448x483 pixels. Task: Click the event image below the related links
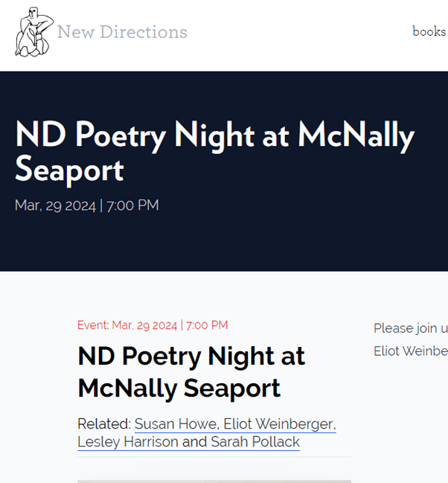click(214, 481)
